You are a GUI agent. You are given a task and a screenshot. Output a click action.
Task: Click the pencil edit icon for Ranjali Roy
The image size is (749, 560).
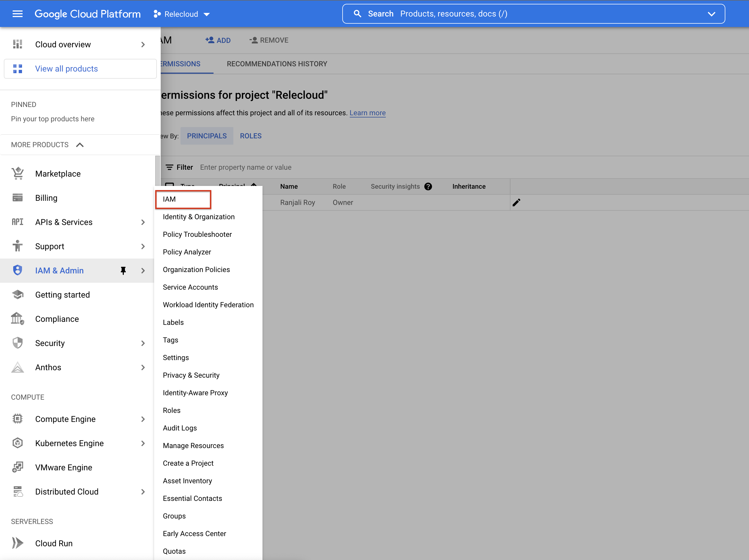(x=516, y=202)
